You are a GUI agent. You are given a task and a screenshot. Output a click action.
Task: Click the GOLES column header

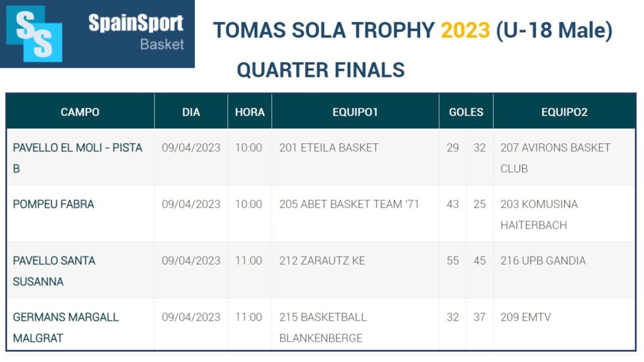point(466,112)
